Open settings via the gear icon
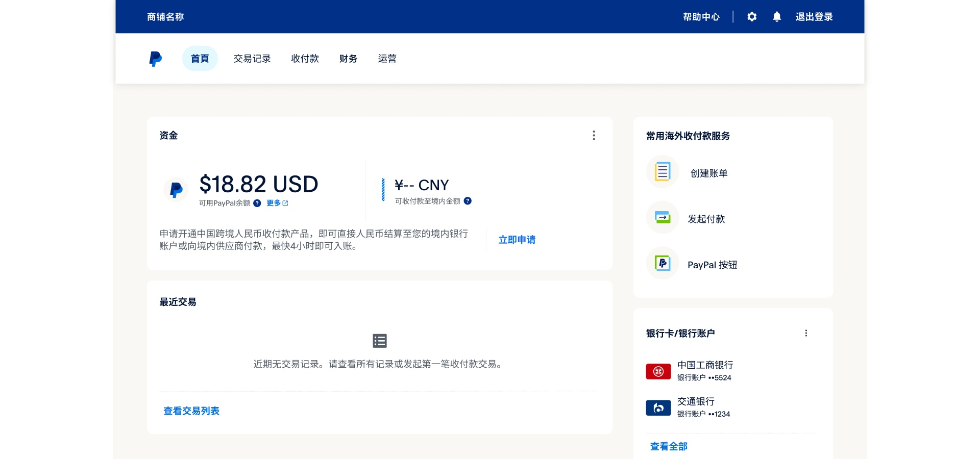The width and height of the screenshot is (980, 459). coord(752,17)
